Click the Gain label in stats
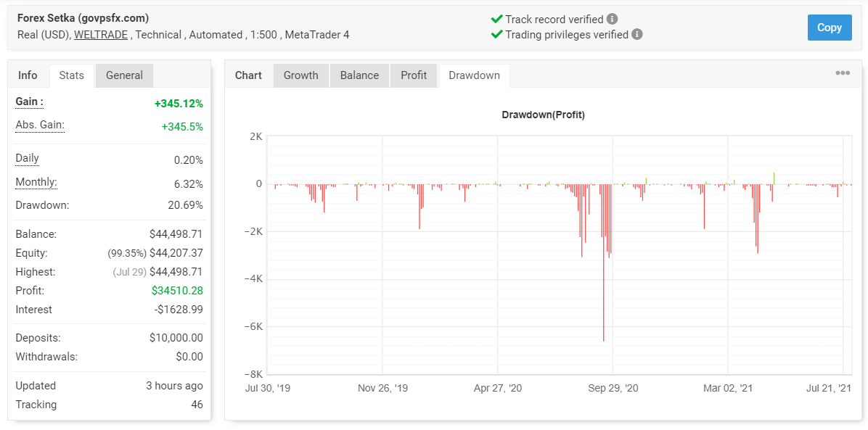The height and width of the screenshot is (430, 868). 29,102
